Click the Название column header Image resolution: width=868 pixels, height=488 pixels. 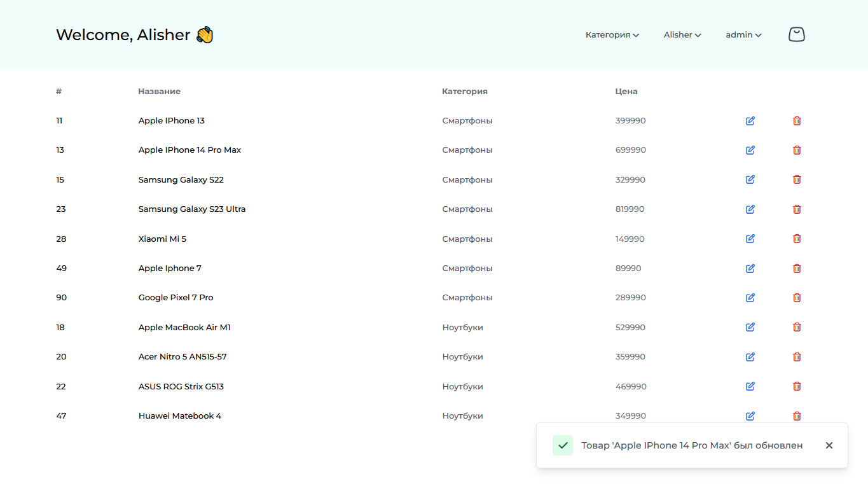[x=159, y=91]
